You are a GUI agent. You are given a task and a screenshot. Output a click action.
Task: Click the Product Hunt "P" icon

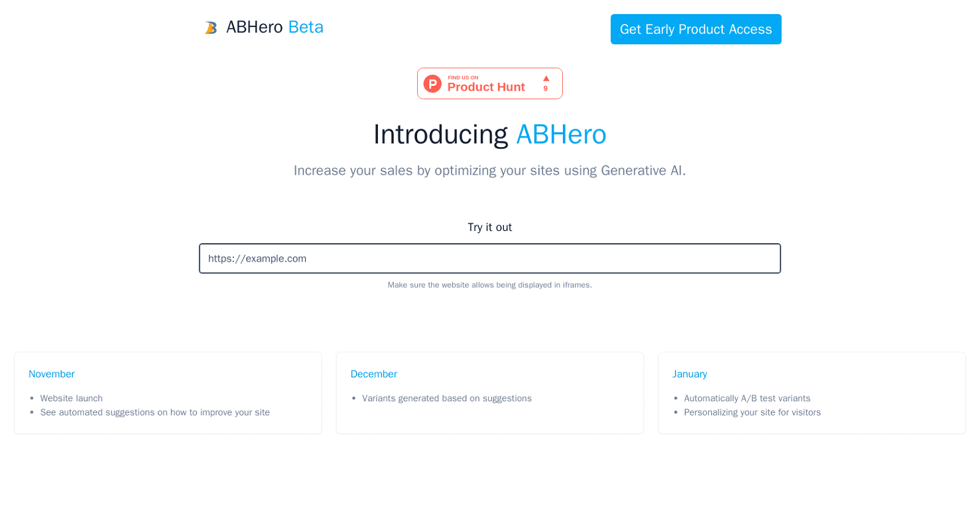click(432, 83)
